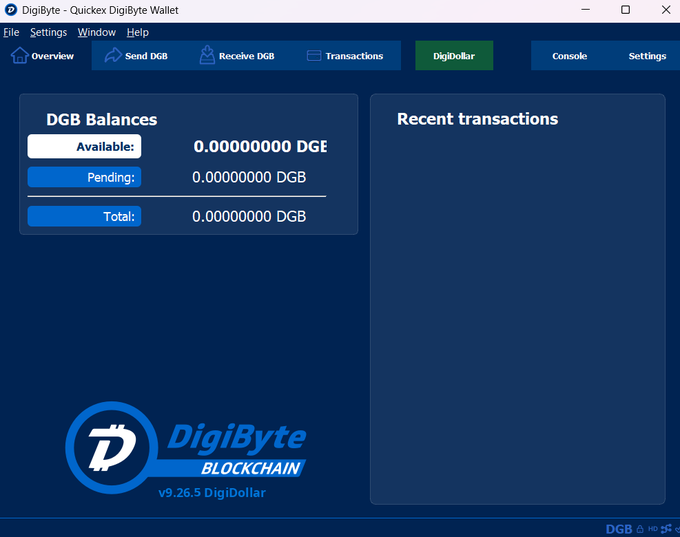This screenshot has height=537, width=680.
Task: Click the Available balance label
Action: (x=84, y=146)
